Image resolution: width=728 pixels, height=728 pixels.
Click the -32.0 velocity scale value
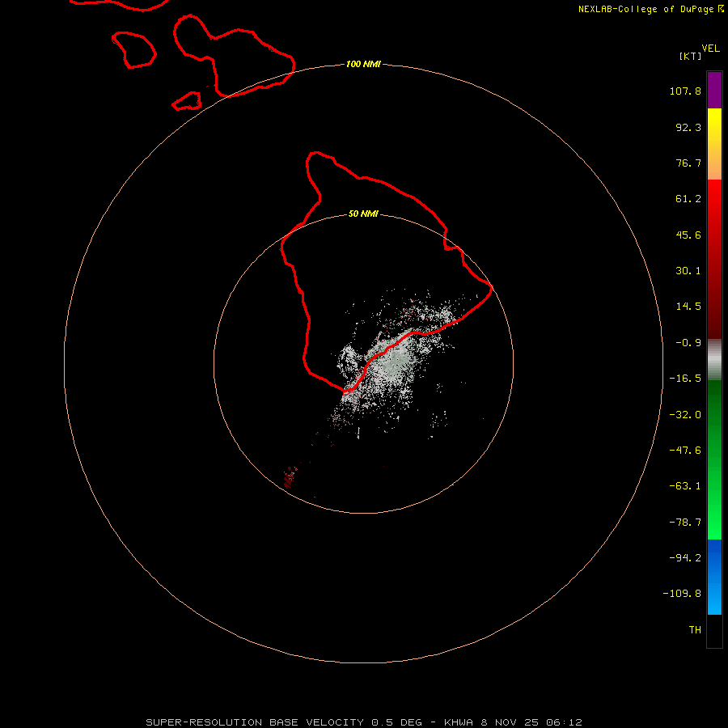685,415
